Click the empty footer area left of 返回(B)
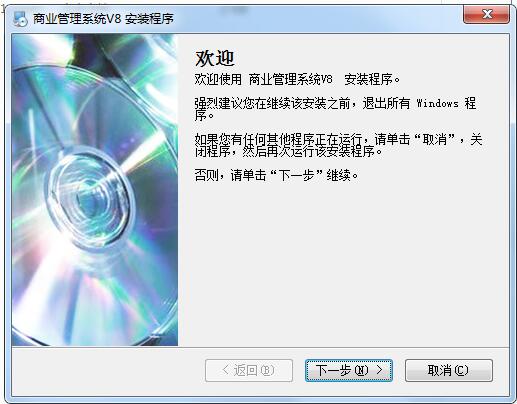 click(108, 370)
